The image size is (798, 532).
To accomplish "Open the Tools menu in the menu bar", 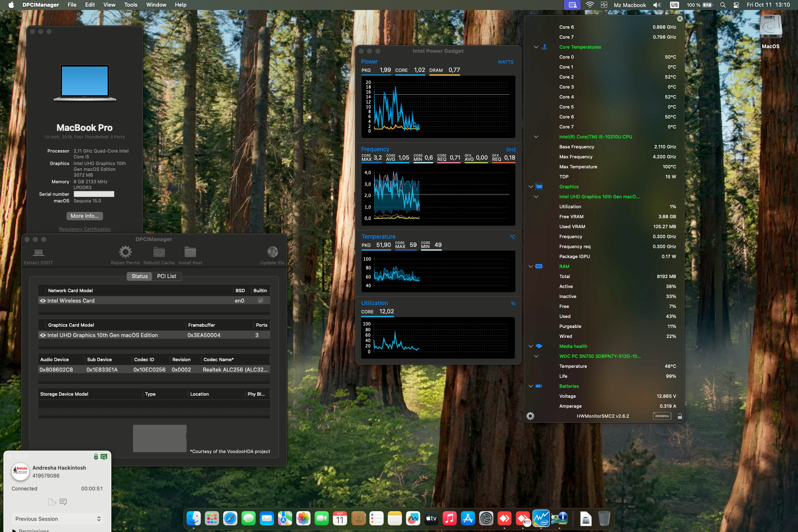I will (x=131, y=5).
